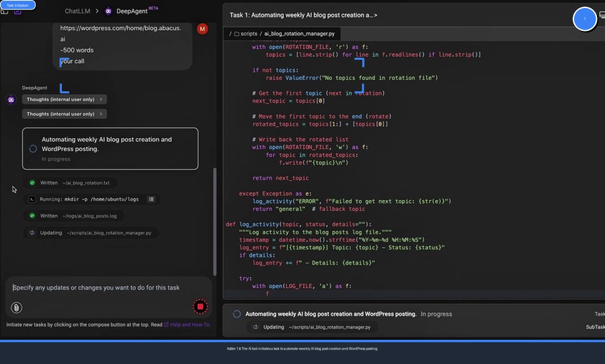Expand the second Thoughts (internal user only)

(x=65, y=114)
